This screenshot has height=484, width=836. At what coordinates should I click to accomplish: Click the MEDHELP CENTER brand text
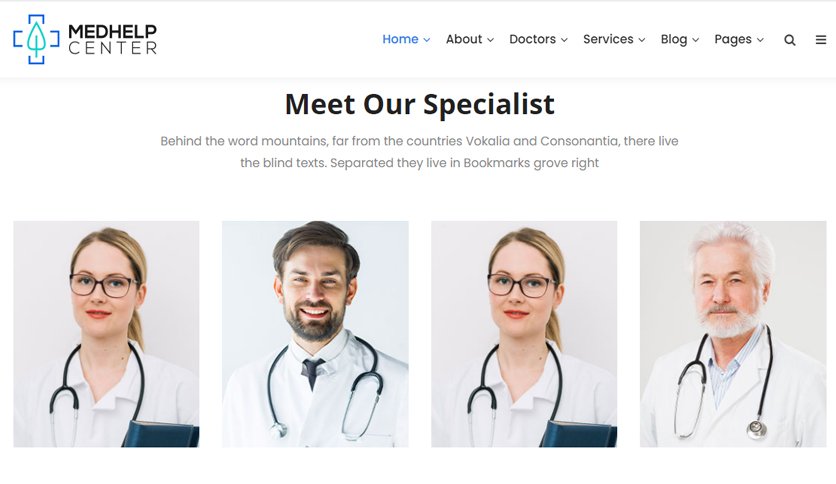pos(112,39)
